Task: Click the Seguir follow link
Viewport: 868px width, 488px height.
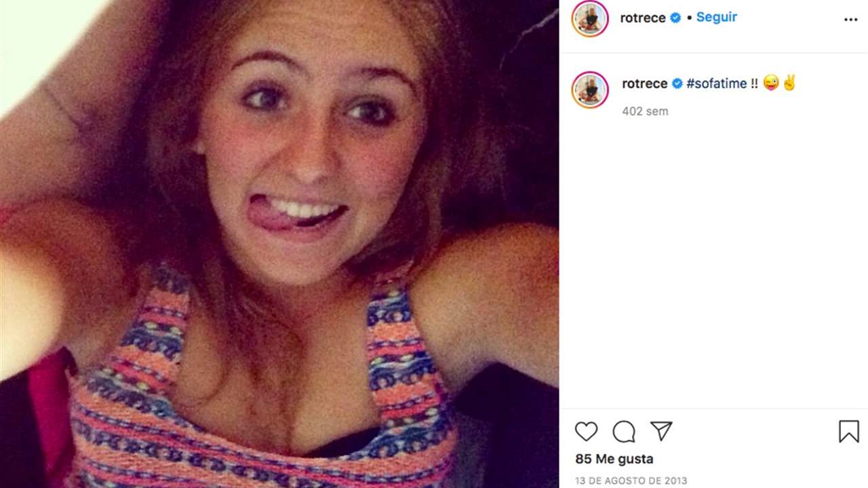Action: [716, 18]
